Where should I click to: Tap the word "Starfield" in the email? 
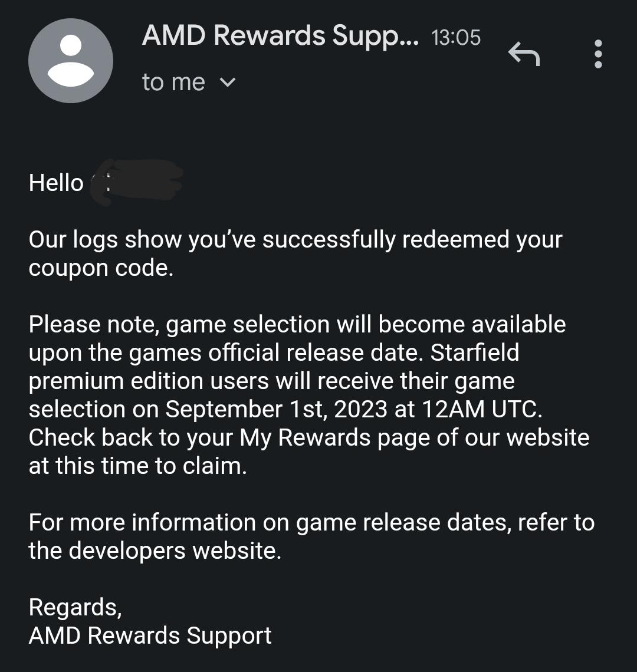point(475,353)
